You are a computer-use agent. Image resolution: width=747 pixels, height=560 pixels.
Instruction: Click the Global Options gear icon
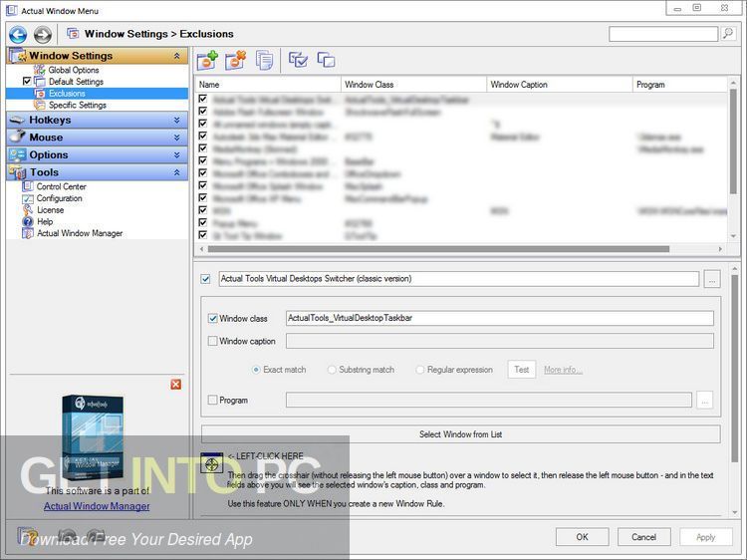[40, 70]
